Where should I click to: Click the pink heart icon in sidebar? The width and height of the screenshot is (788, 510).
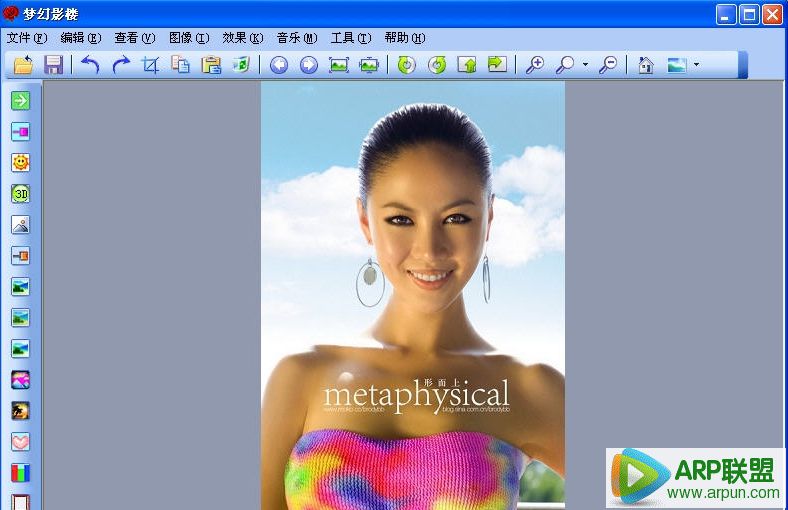coord(20,441)
